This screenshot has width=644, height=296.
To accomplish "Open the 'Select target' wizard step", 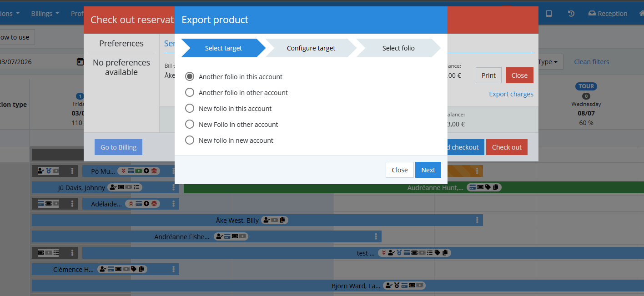I will [223, 48].
